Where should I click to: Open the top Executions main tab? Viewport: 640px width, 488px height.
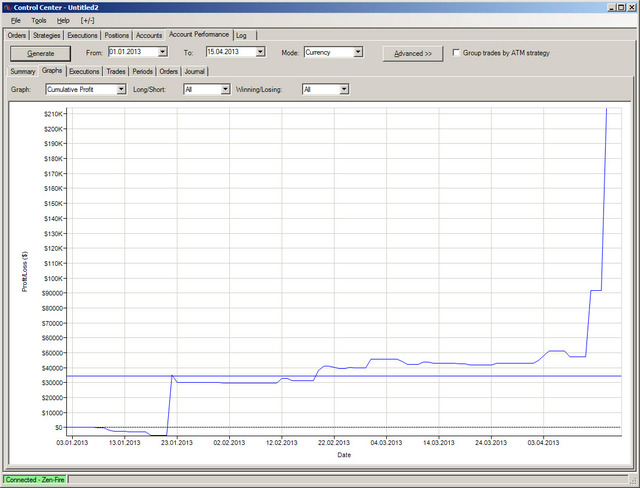click(x=82, y=35)
